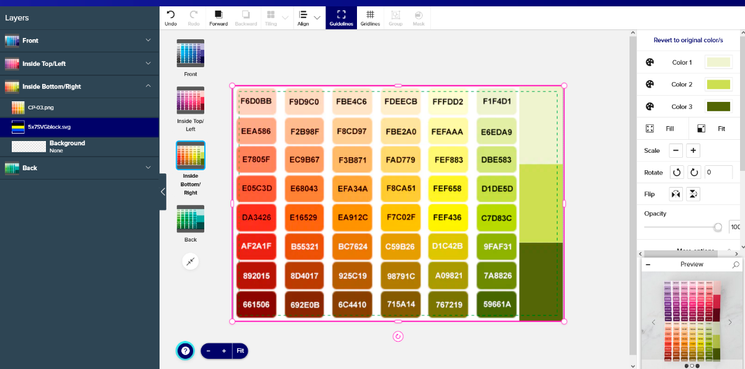Toggle the Gridlines display
Screen dimensions: 745x369
point(370,18)
